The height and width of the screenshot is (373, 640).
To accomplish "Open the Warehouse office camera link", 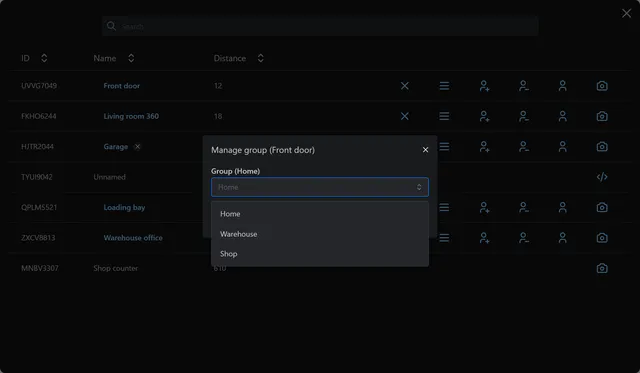I will pyautogui.click(x=133, y=238).
